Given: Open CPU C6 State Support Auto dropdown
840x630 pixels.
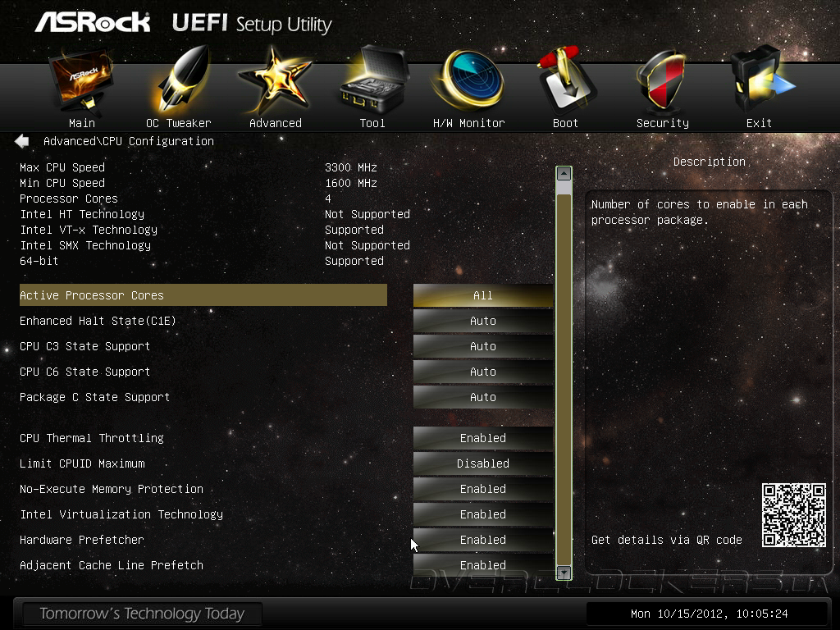Looking at the screenshot, I should click(x=482, y=372).
